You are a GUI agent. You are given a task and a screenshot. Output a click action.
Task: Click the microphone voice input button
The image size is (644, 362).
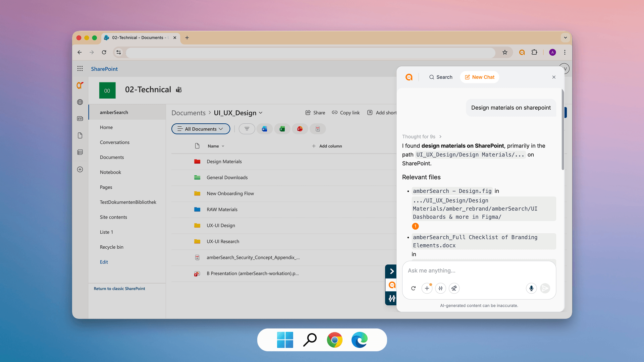[x=531, y=288]
